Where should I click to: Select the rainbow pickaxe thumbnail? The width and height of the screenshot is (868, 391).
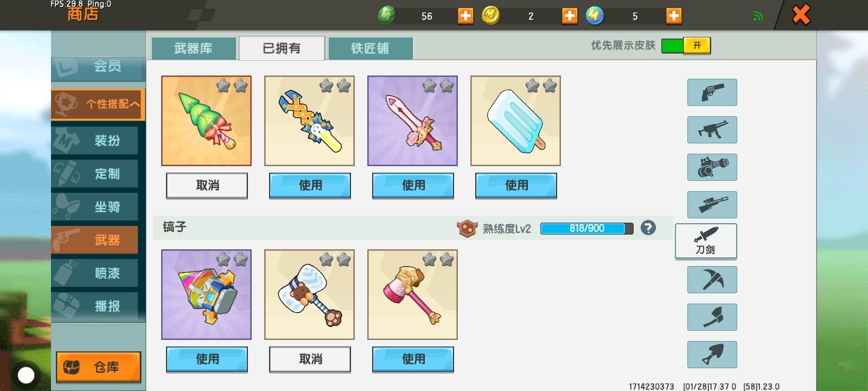(x=206, y=294)
